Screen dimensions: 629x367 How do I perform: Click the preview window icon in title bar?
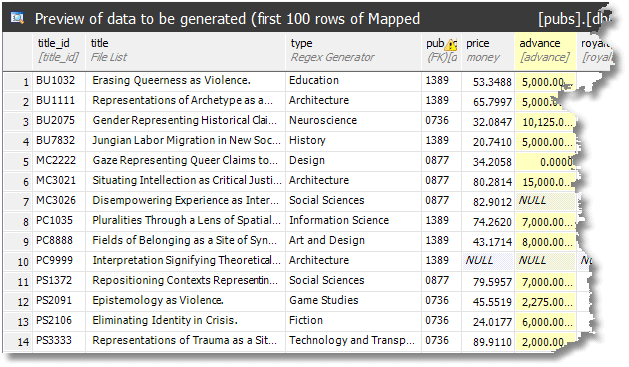(x=17, y=18)
